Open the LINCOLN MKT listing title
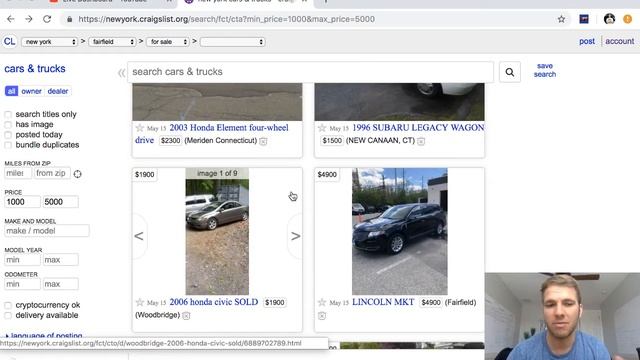The height and width of the screenshot is (360, 640). (x=383, y=302)
